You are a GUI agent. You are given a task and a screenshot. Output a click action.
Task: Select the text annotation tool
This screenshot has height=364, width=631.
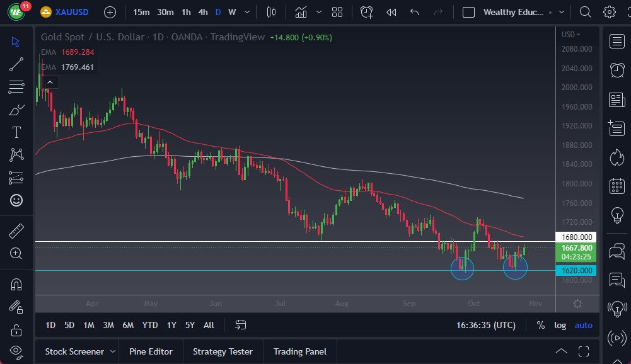pos(16,132)
